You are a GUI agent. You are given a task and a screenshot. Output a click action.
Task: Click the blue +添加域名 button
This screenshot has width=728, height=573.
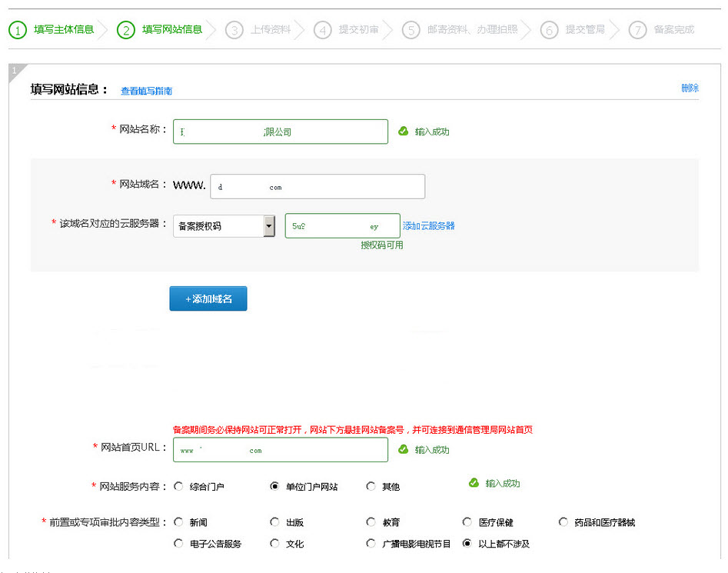(x=208, y=299)
